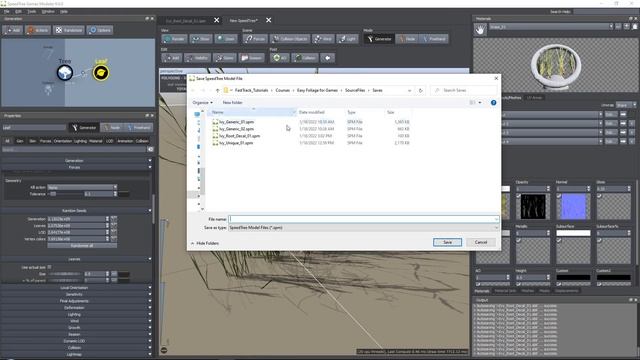Open the material name dropdown in Materials panel
640x360 pixels.
(x=611, y=27)
